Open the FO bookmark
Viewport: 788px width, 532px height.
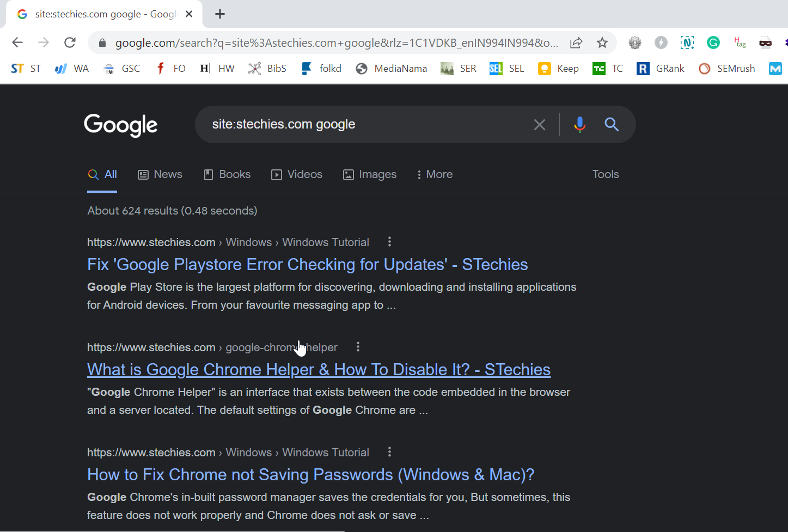click(x=170, y=69)
